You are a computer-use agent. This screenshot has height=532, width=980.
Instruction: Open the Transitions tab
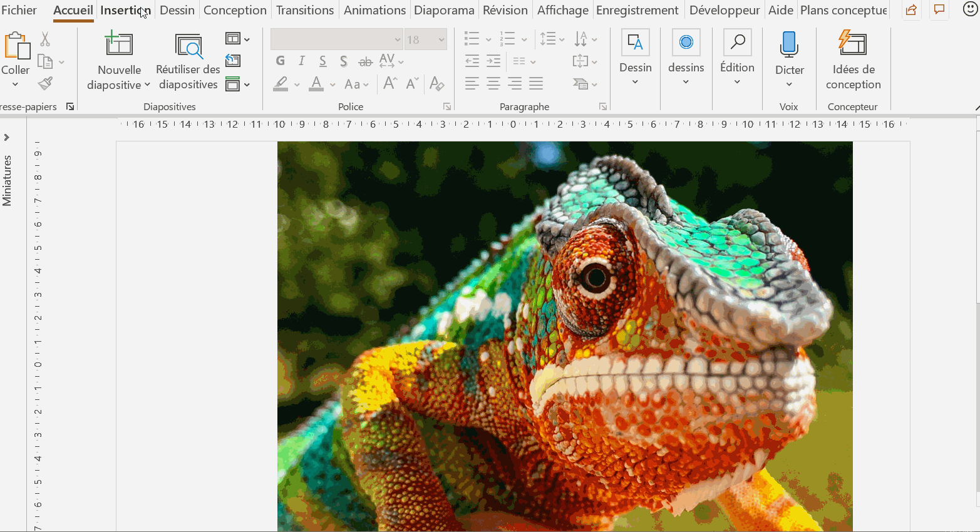pos(304,10)
